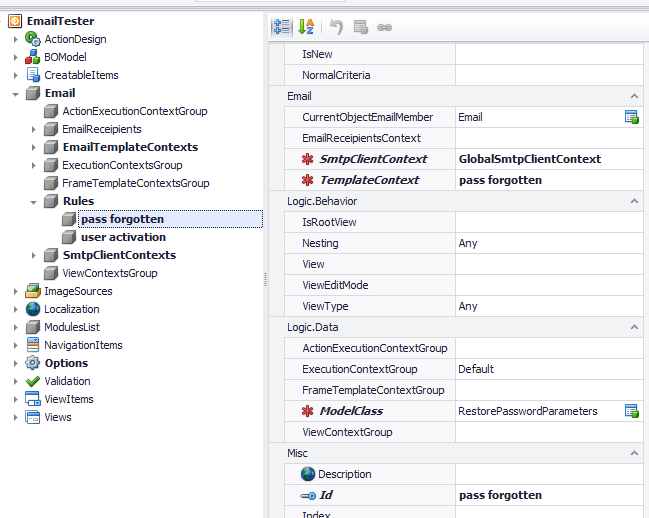This screenshot has width=649, height=518.
Task: Click the empty Description value field
Action: click(549, 474)
